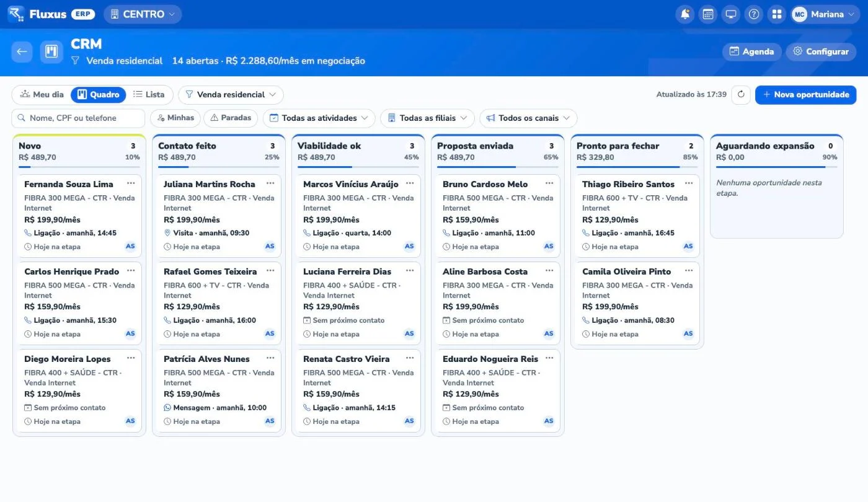The image size is (868, 502).
Task: Open the Todas as atividades dropdown
Action: (319, 118)
